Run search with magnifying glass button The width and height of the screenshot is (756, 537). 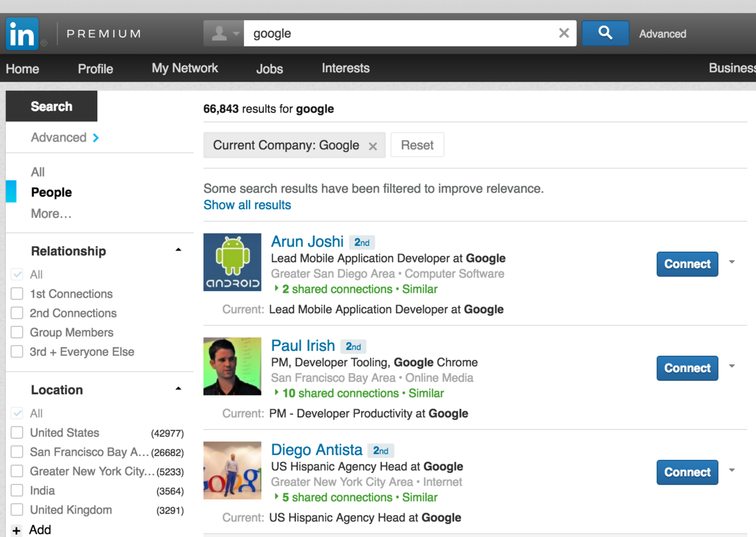605,33
